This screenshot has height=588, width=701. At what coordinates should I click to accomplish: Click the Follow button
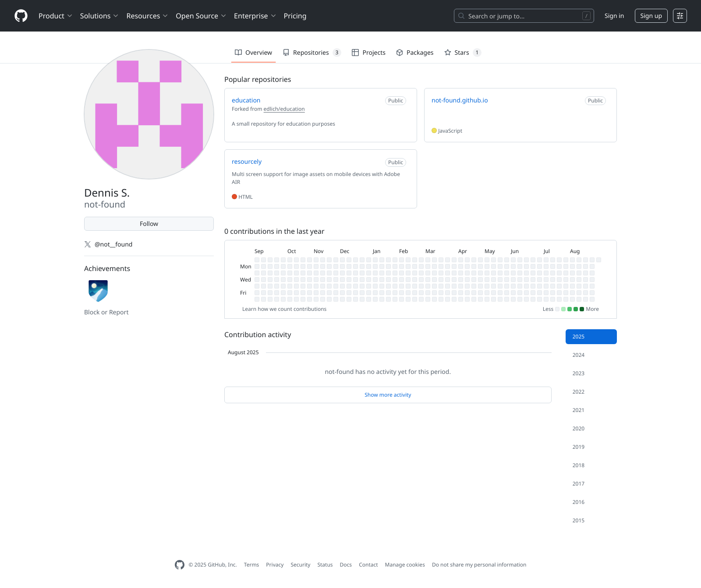tap(149, 223)
